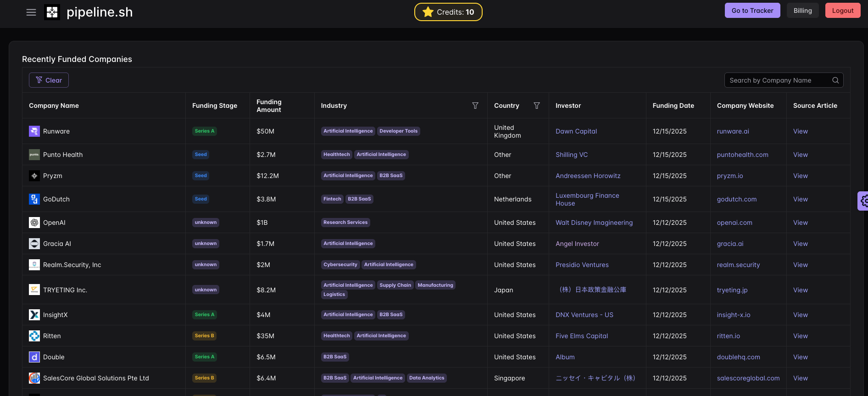Click the Ritten company logo
Image resolution: width=868 pixels, height=396 pixels.
pos(34,336)
